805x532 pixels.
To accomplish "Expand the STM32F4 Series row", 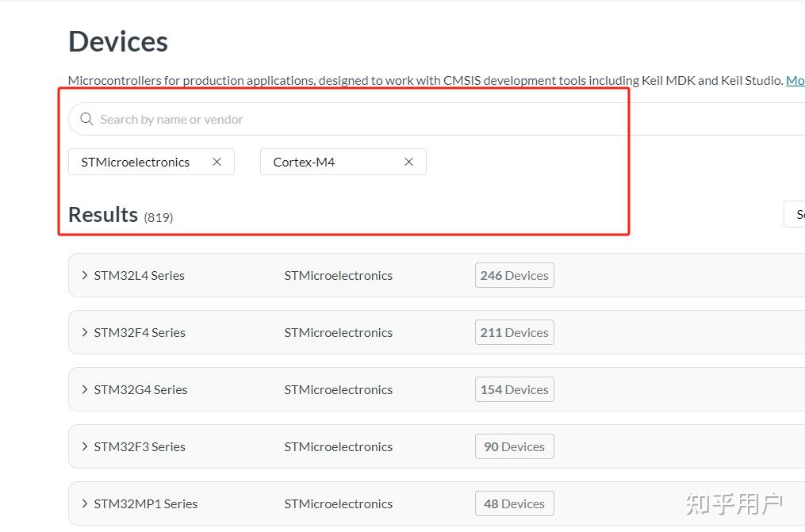I will click(85, 332).
